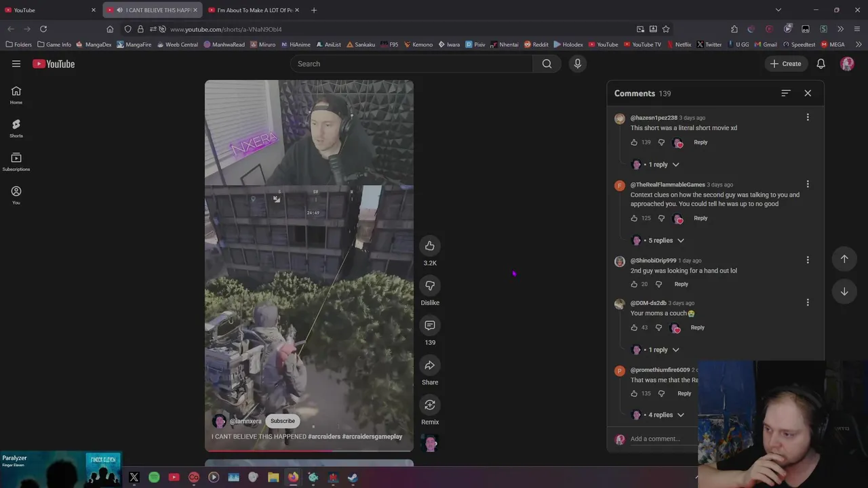The width and height of the screenshot is (868, 488).
Task: Click the YouTube logo
Action: [x=54, y=64]
